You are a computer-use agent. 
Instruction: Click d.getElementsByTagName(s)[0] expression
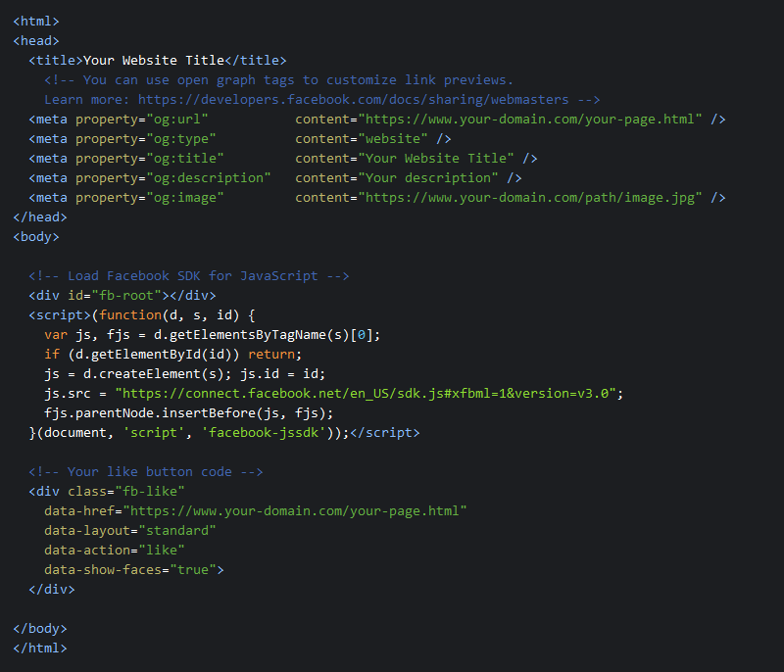coord(263,335)
